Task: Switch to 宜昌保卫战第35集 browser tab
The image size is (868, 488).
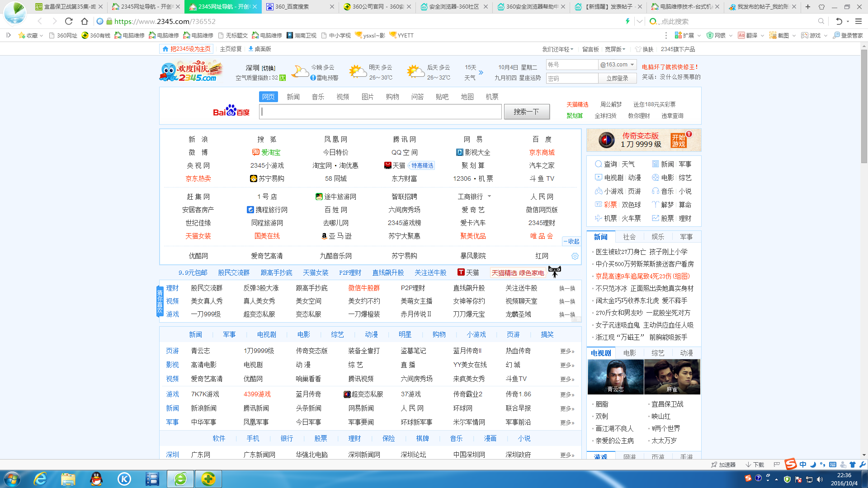Action: pos(69,7)
